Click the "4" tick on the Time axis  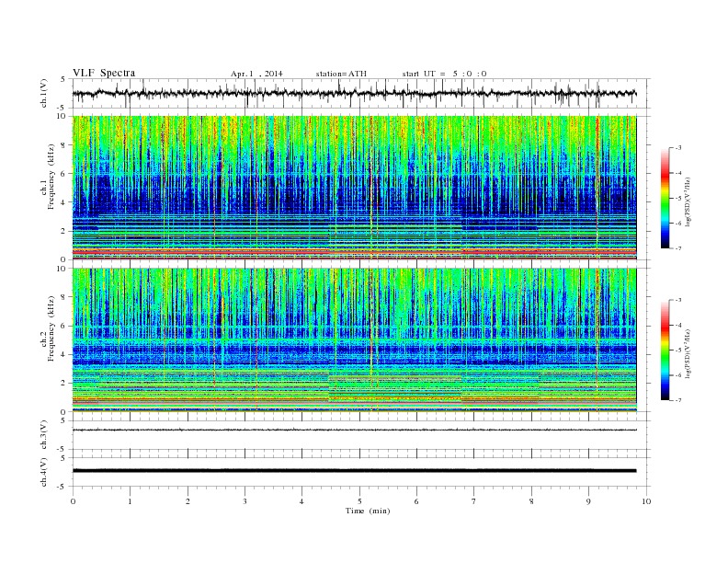click(301, 501)
